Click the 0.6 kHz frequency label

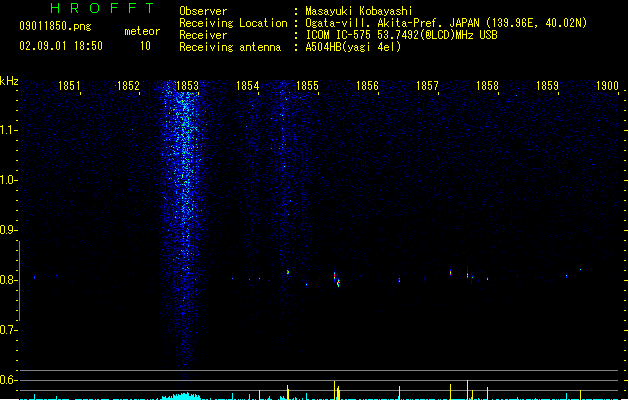pyautogui.click(x=8, y=380)
